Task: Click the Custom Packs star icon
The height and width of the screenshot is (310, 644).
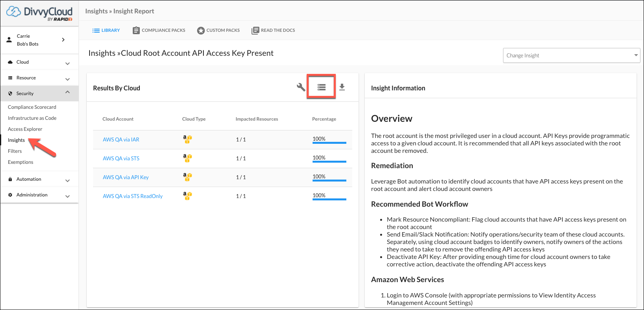Action: (201, 30)
